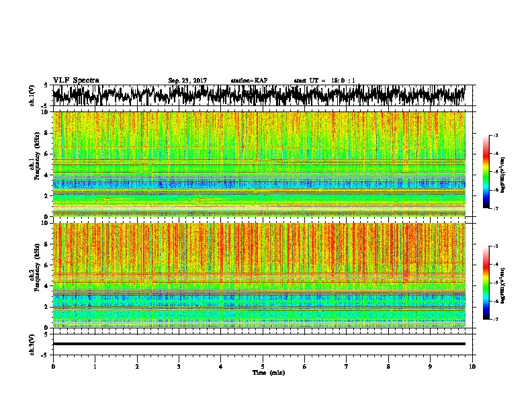Click inside the ch.1 spectrogram panel

click(259, 164)
